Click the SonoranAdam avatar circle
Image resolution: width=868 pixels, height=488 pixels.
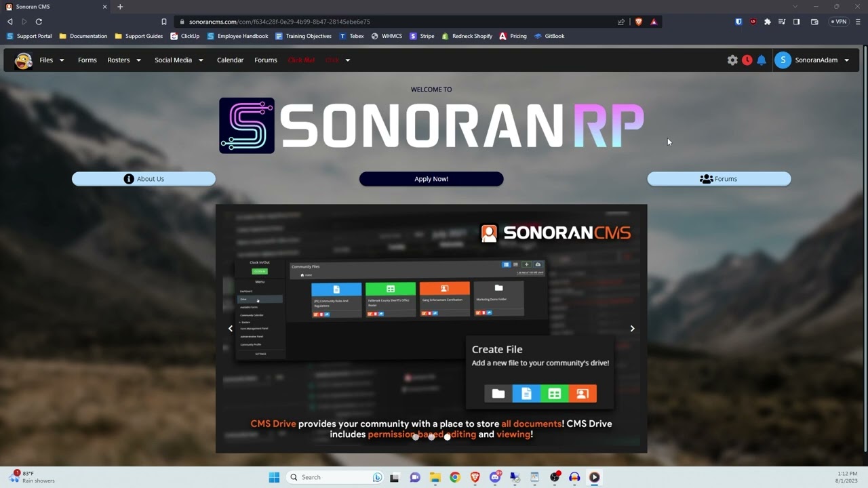coord(783,60)
